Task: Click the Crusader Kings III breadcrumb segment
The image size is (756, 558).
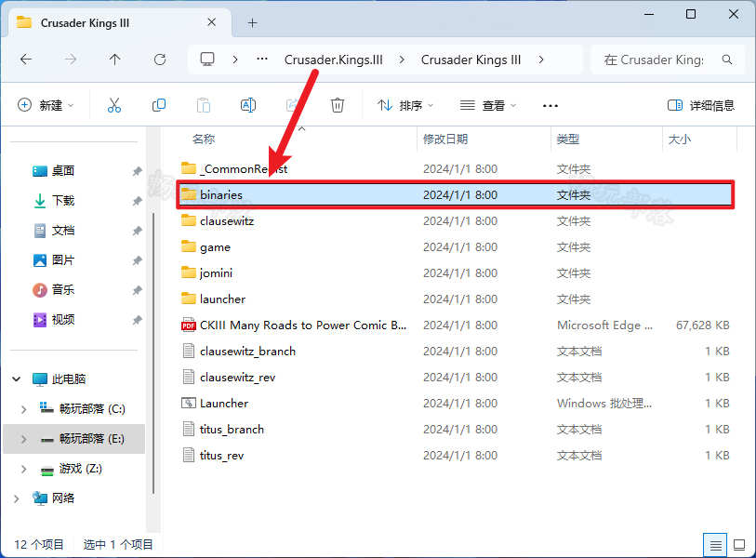Action: (x=471, y=60)
